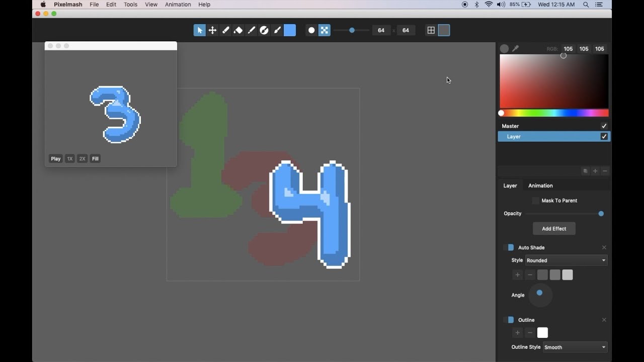This screenshot has width=644, height=362.
Task: Click the canvas height field
Action: pos(406,30)
